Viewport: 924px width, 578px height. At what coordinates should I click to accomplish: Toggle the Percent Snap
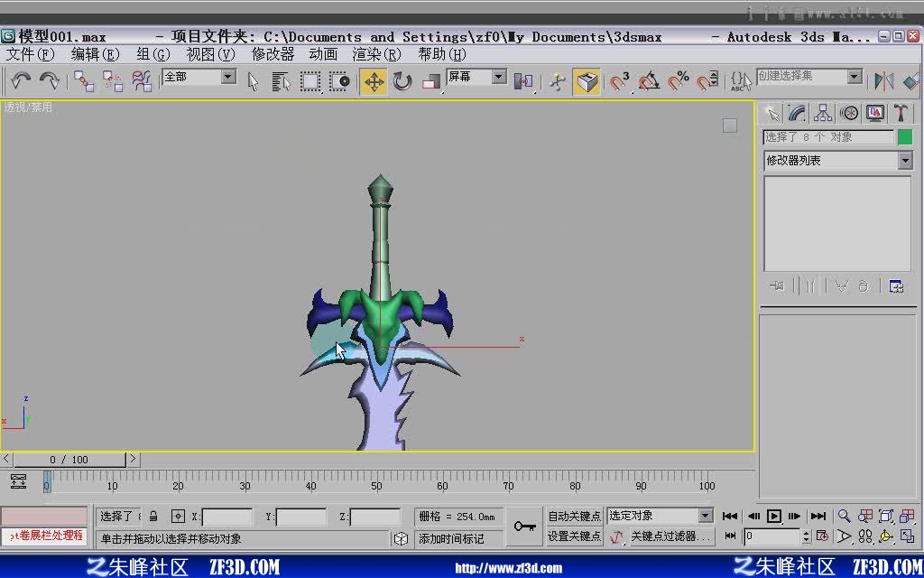[x=679, y=81]
